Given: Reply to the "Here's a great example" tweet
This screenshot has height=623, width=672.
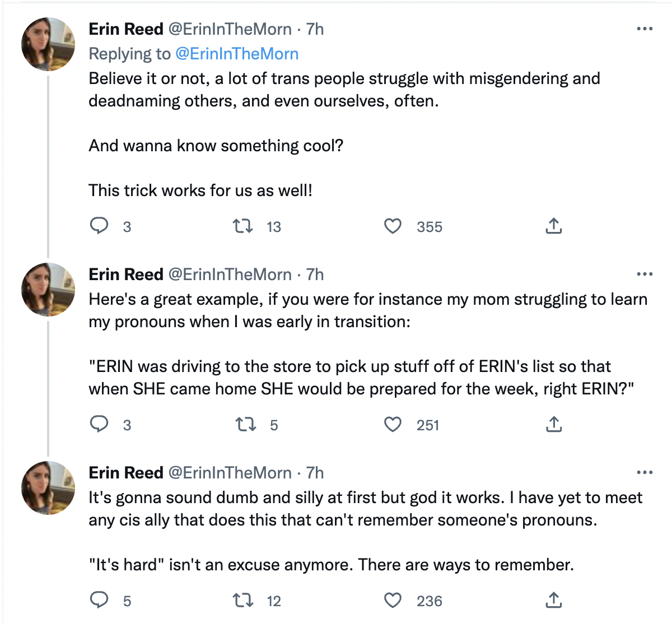Looking at the screenshot, I should (x=100, y=424).
